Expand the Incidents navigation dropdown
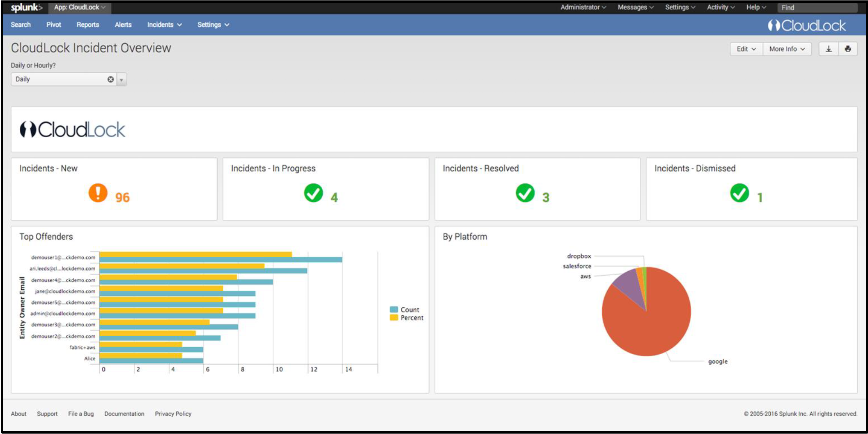 coord(164,25)
